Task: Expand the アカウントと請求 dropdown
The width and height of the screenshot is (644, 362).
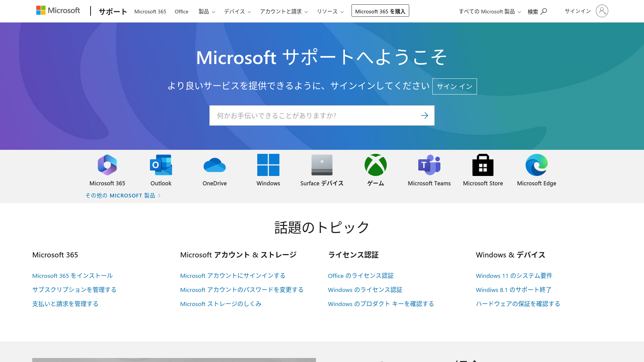Action: click(284, 11)
